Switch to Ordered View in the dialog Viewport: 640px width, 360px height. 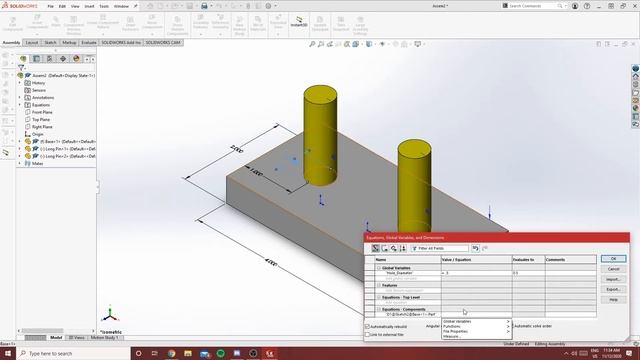[403, 248]
